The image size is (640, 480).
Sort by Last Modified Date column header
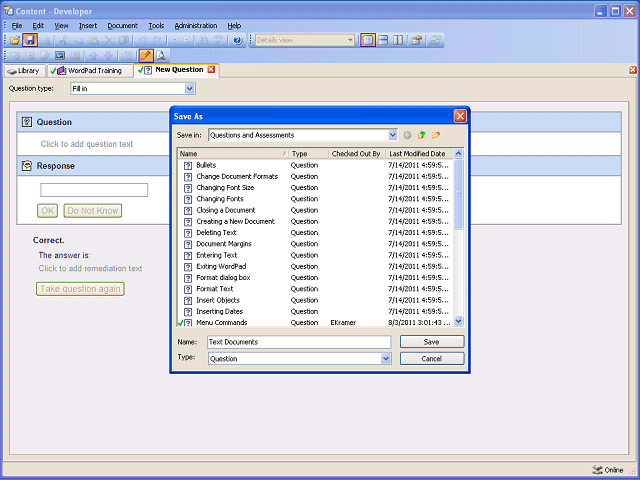419,154
